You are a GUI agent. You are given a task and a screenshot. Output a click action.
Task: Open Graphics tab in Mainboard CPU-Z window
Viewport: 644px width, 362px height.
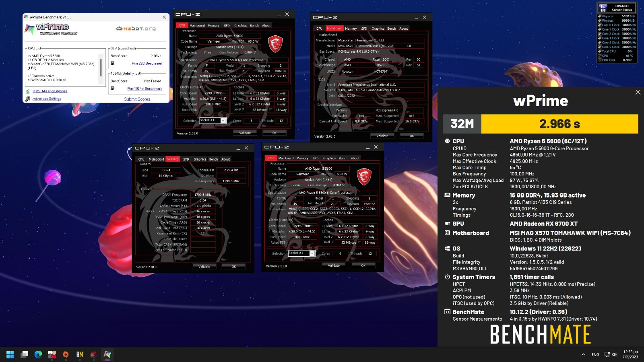[378, 29]
